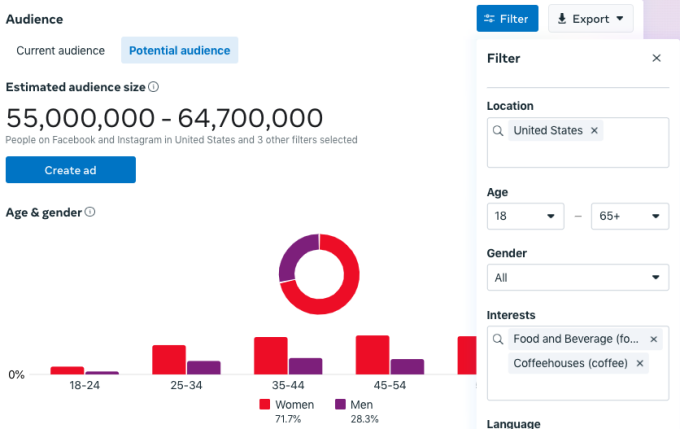
Task: Click the info icon beside Estimated audience size
Action: [153, 87]
